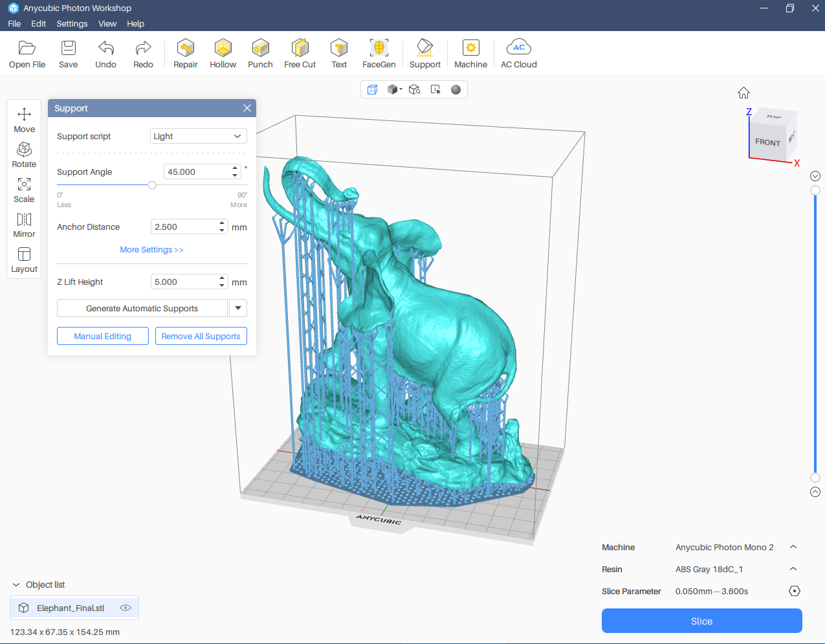The height and width of the screenshot is (644, 825).
Task: Click layer slider down-chevron at top
Action: tap(815, 176)
